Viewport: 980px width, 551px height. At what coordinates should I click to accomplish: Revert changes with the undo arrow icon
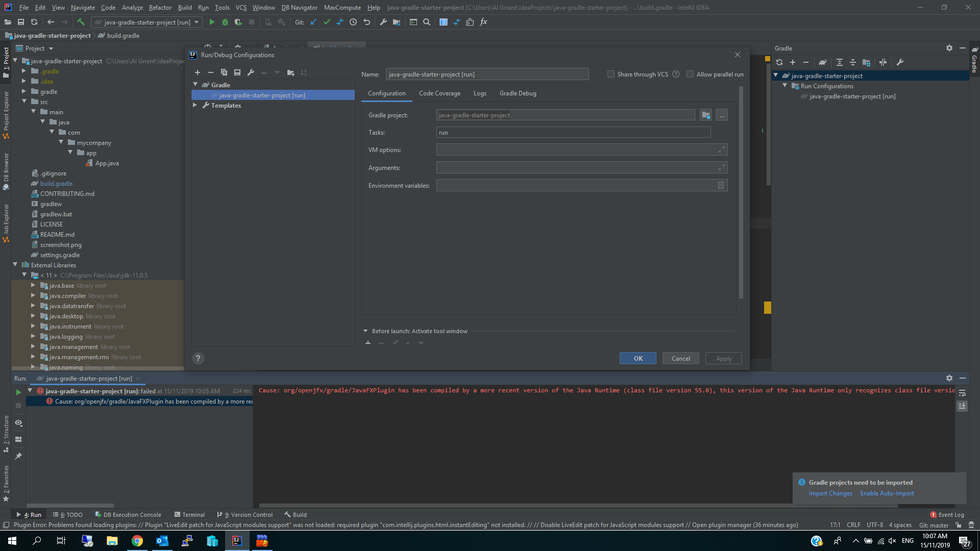(x=366, y=22)
